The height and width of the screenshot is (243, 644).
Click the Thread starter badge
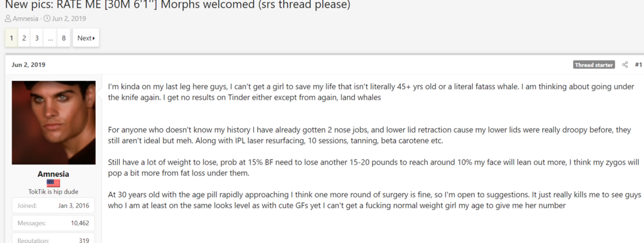pyautogui.click(x=594, y=65)
